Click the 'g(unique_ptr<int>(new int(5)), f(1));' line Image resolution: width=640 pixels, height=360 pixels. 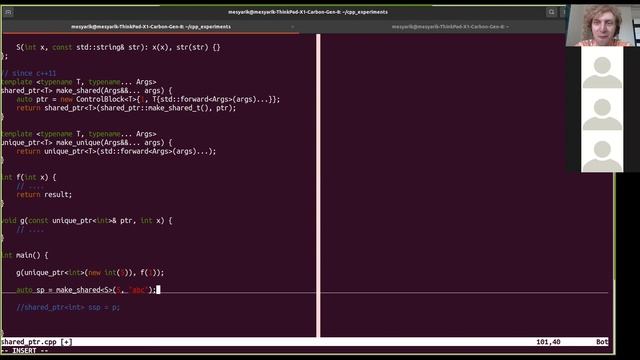90,273
